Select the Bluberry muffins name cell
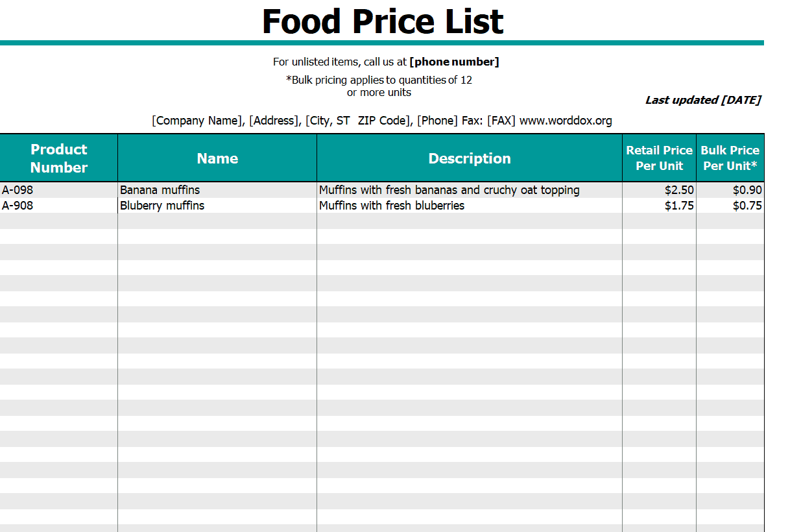The image size is (801, 532). [217, 206]
